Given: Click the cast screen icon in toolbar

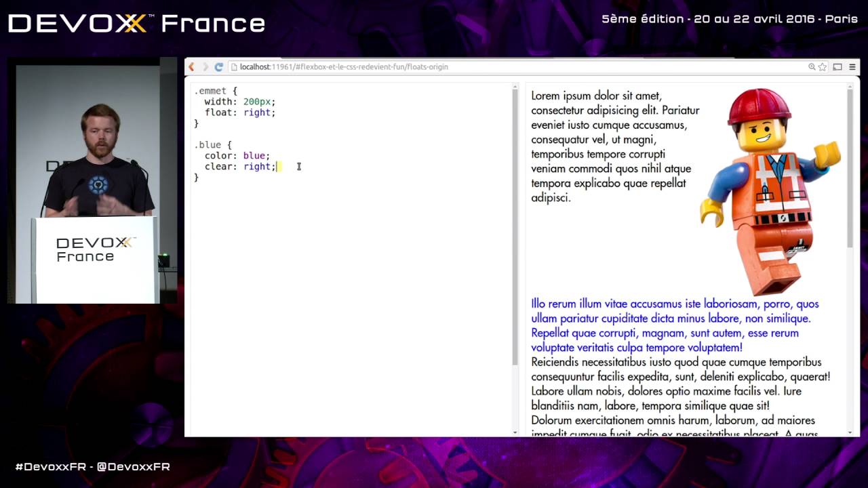Looking at the screenshot, I should [x=837, y=66].
